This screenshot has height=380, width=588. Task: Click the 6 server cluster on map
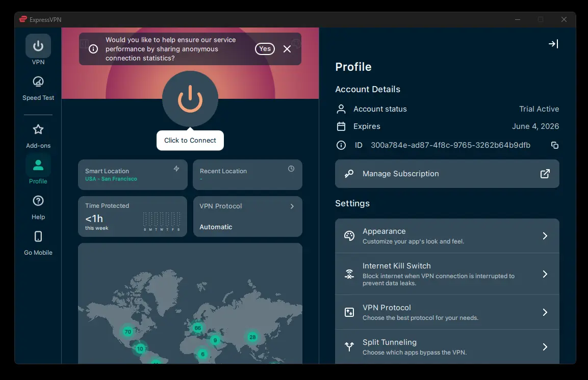[x=202, y=354]
